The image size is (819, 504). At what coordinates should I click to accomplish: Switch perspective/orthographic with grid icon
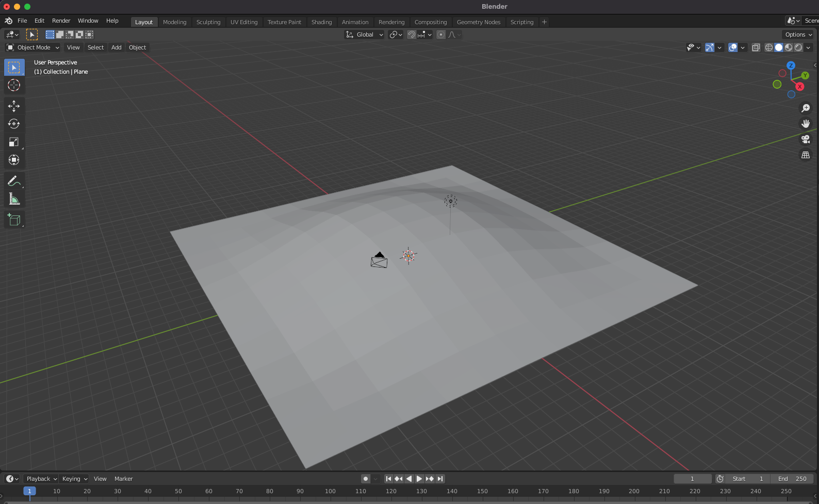point(806,155)
